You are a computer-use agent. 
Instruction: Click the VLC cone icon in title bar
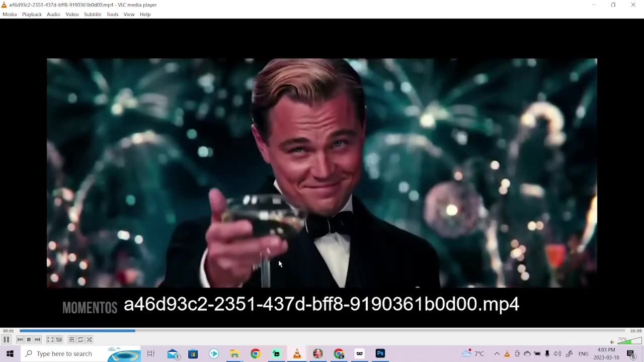(5, 5)
